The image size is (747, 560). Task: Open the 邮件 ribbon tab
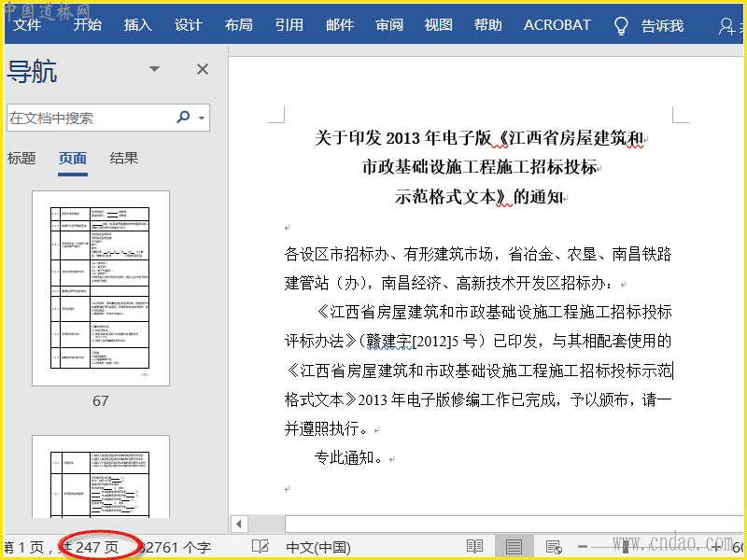coord(340,25)
